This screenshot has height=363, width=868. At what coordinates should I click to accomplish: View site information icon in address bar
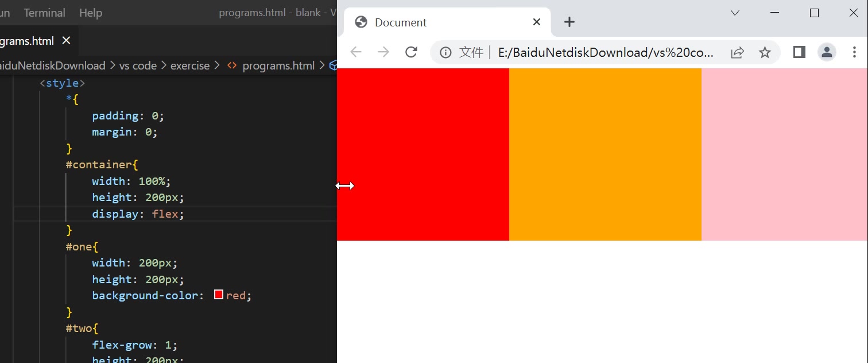coord(445,53)
